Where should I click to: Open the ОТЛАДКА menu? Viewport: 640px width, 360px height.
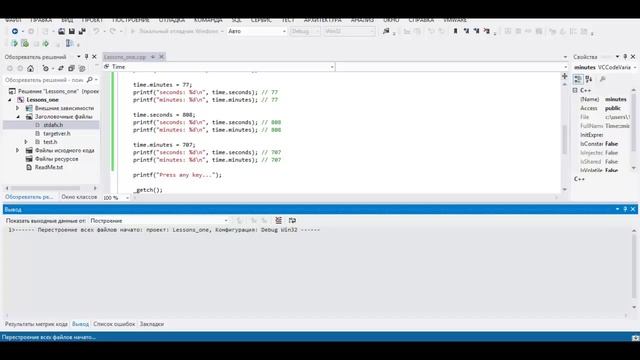point(172,20)
